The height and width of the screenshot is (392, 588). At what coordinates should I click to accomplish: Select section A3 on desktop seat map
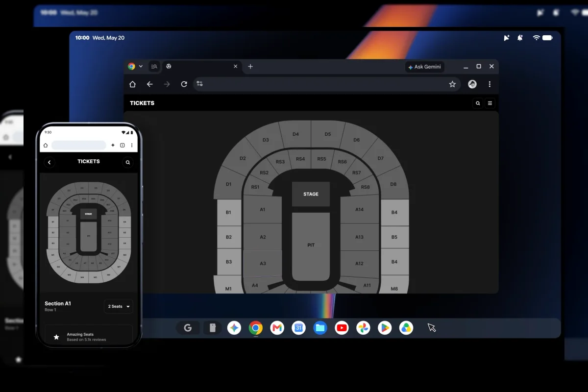point(263,264)
